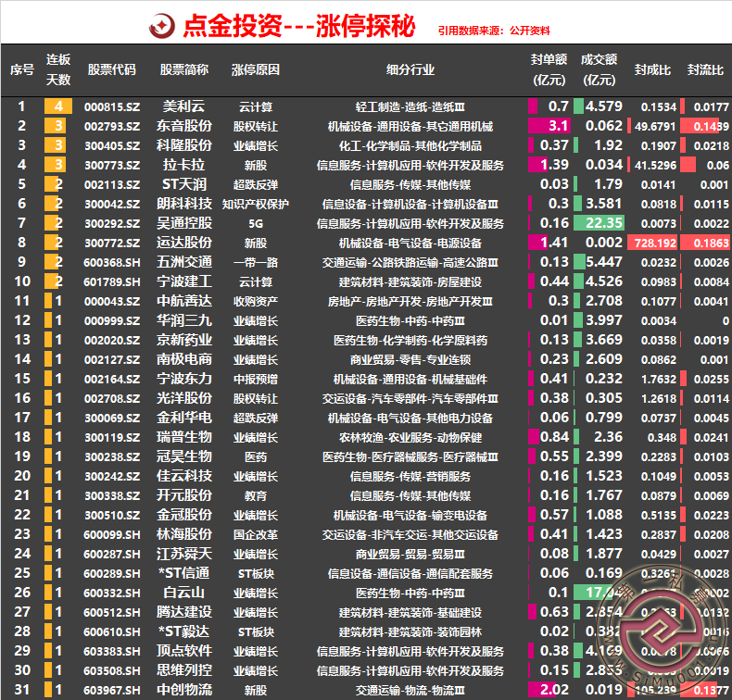This screenshot has width=732, height=700.
Task: Select the 序号 column header
Action: [22, 70]
